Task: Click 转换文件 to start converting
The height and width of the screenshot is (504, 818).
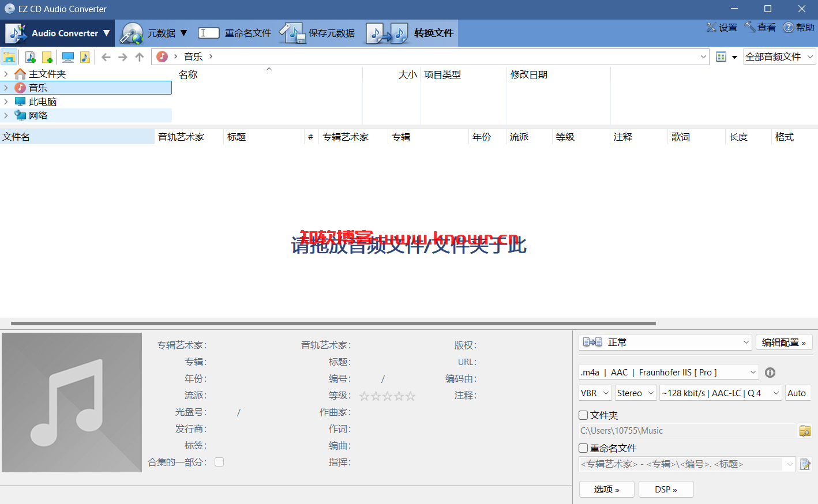Action: [x=410, y=33]
